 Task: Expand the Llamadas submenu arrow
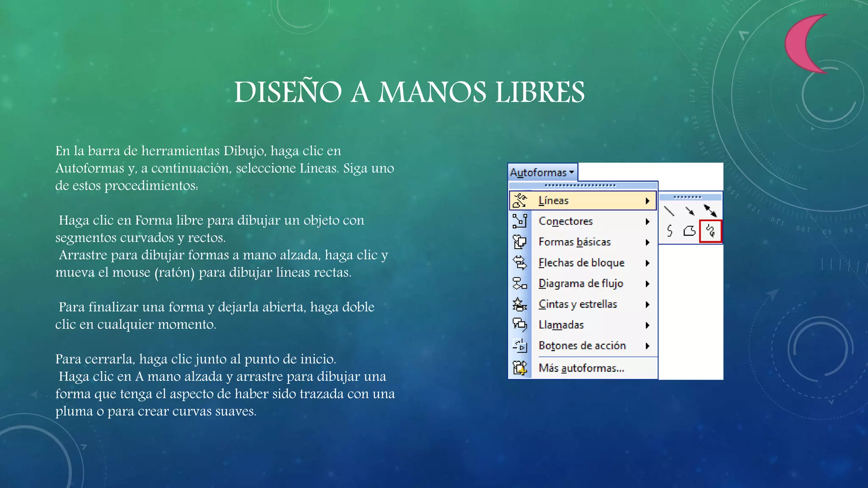[x=648, y=325]
